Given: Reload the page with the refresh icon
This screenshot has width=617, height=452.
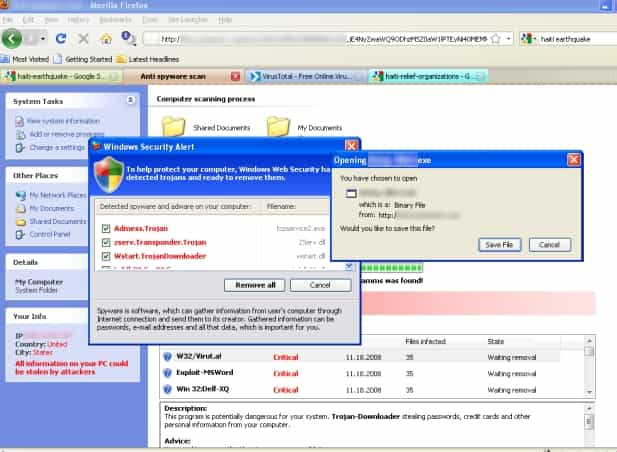Looking at the screenshot, I should coord(61,39).
